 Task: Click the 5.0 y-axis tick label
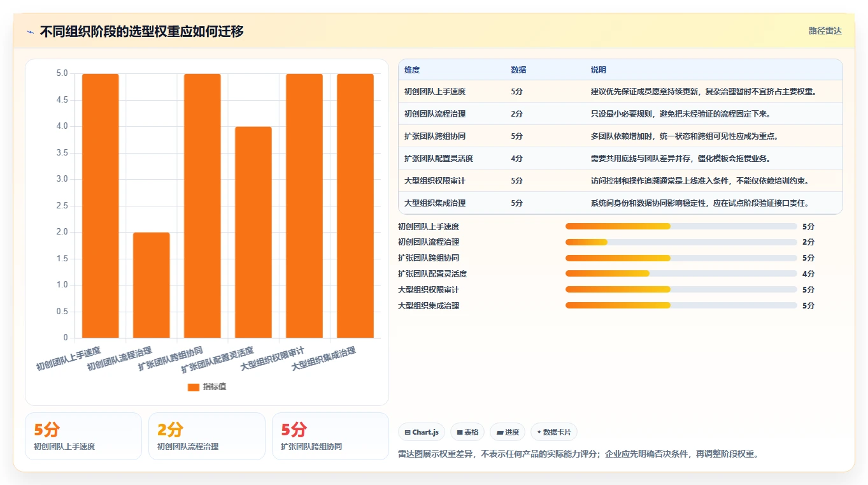[62, 73]
